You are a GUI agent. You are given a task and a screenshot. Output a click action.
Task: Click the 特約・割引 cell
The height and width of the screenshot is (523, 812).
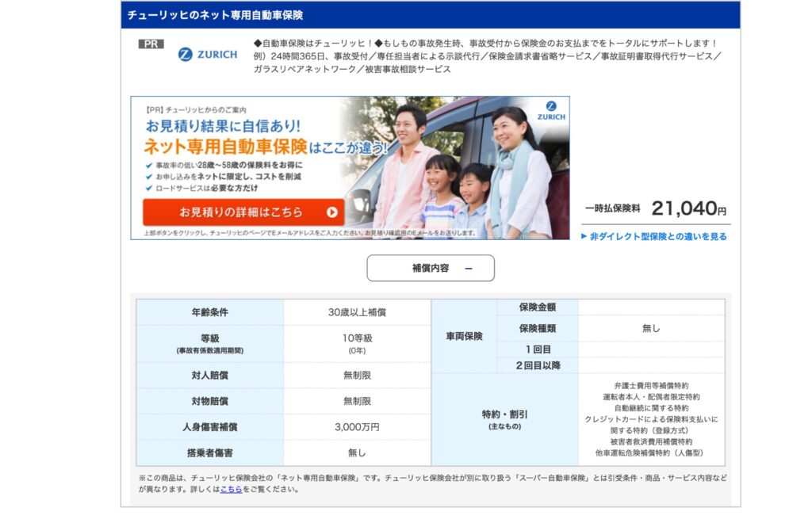coord(504,418)
